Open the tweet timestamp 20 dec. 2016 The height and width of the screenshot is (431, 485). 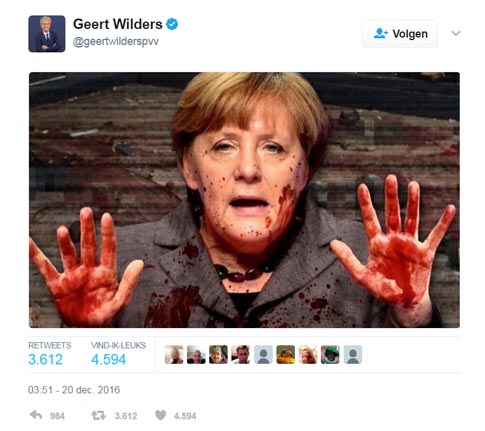pos(74,390)
